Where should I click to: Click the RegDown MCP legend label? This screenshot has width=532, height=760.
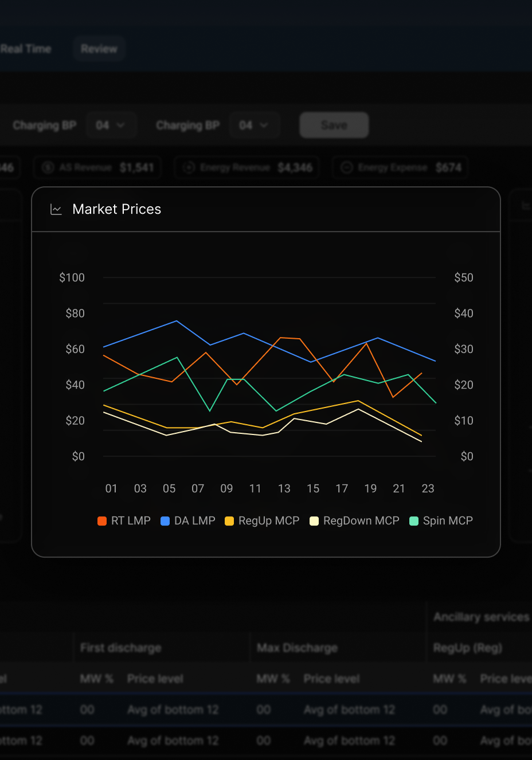point(361,520)
